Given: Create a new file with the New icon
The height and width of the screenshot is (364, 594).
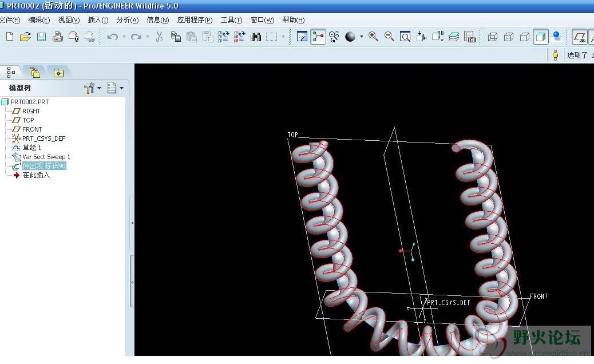Looking at the screenshot, I should pos(10,37).
